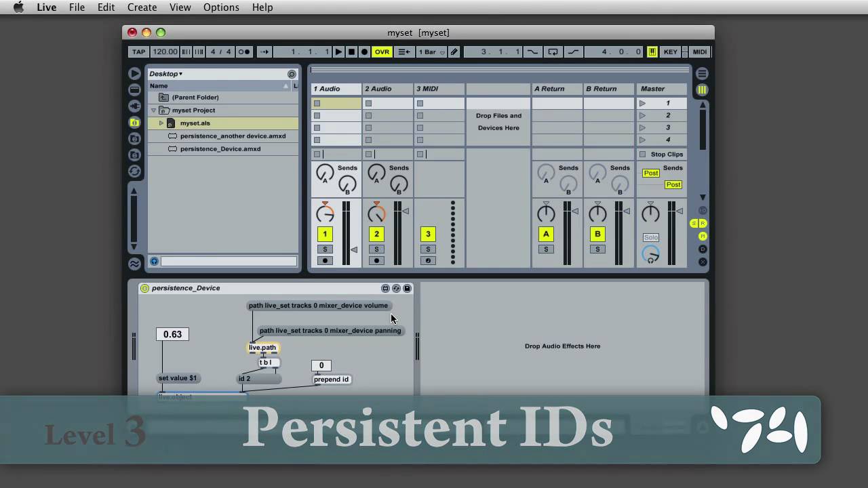This screenshot has height=488, width=868.
Task: Select persistence_Device.amxd in browser
Action: 223,149
